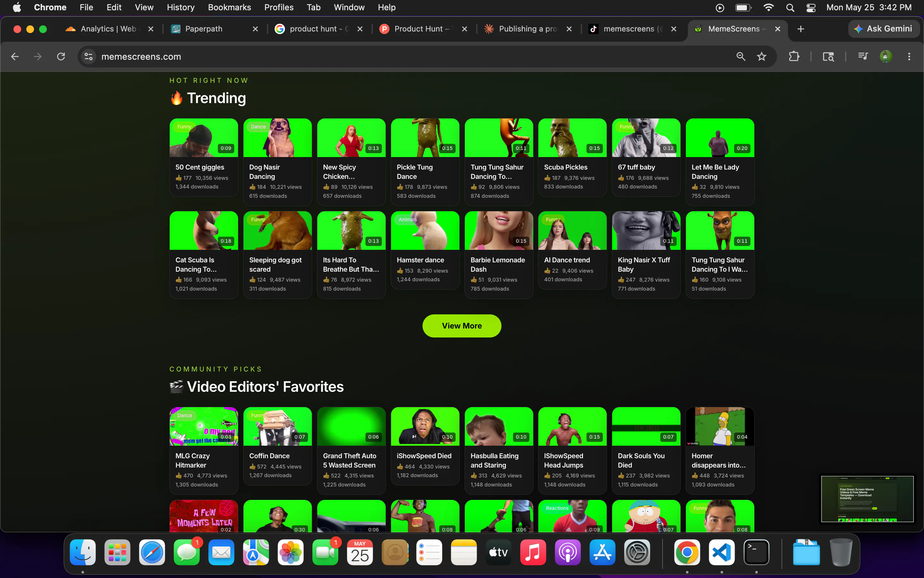Image resolution: width=924 pixels, height=578 pixels.
Task: Open Control Center in the menu bar
Action: [811, 8]
